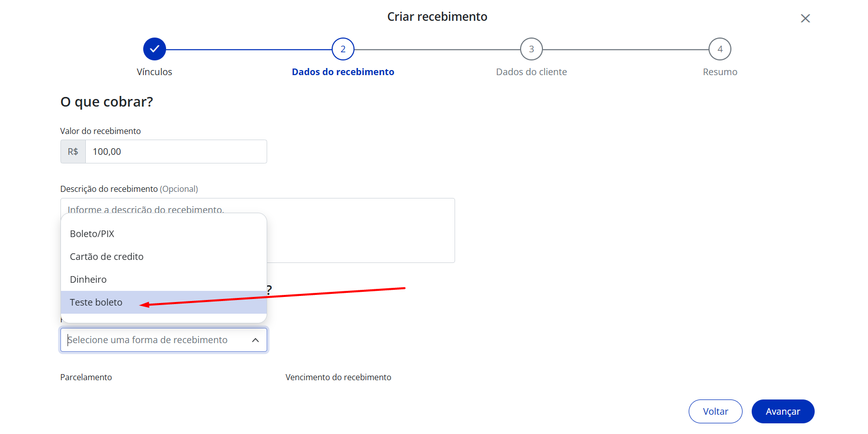Open the Resumo step label
This screenshot has width=868, height=434.
pos(720,72)
